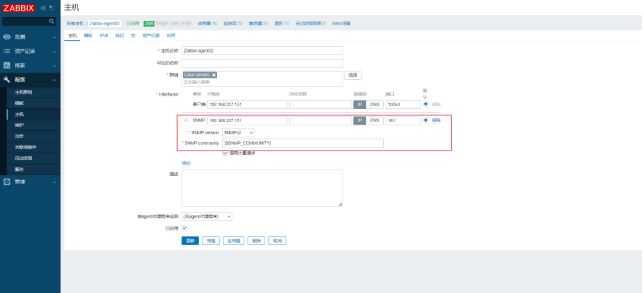The image size is (644, 293).
Task: Click 移除 link on the SNMP row
Action: (x=436, y=120)
